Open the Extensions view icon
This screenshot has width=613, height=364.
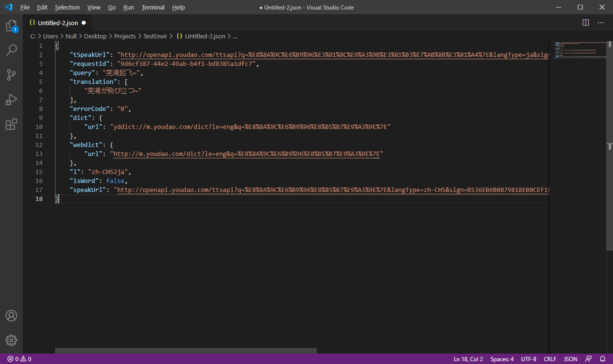click(x=11, y=124)
